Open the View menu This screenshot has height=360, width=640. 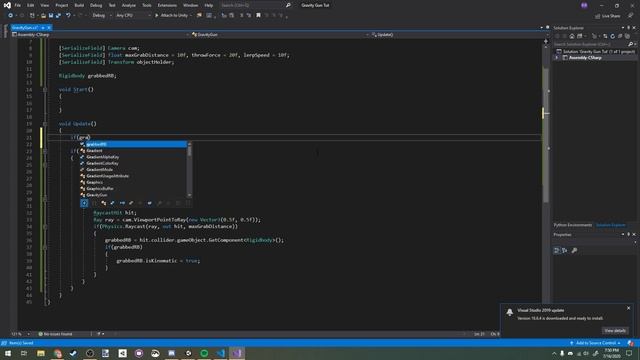(x=44, y=5)
